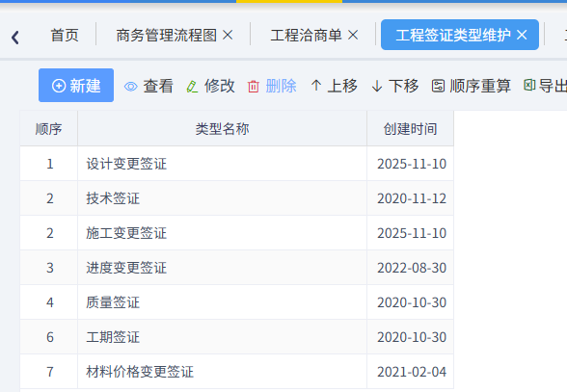Select the 技术签证 row
Image resolution: width=567 pixels, height=392 pixels.
pos(237,198)
